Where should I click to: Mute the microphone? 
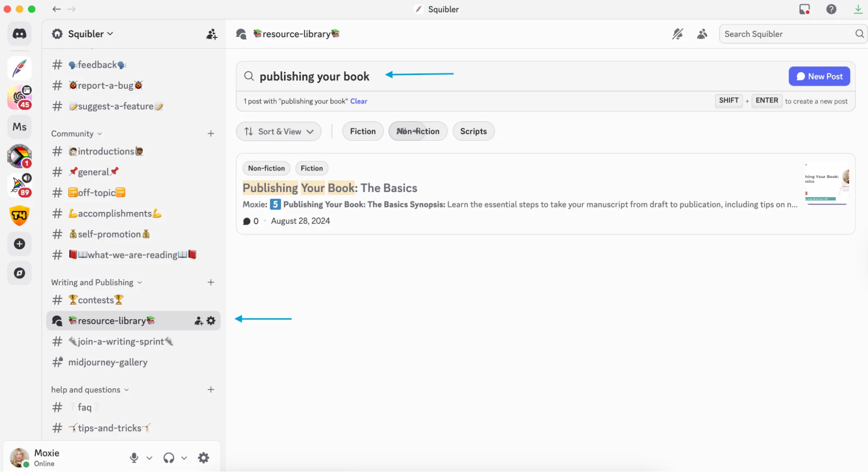pos(134,458)
